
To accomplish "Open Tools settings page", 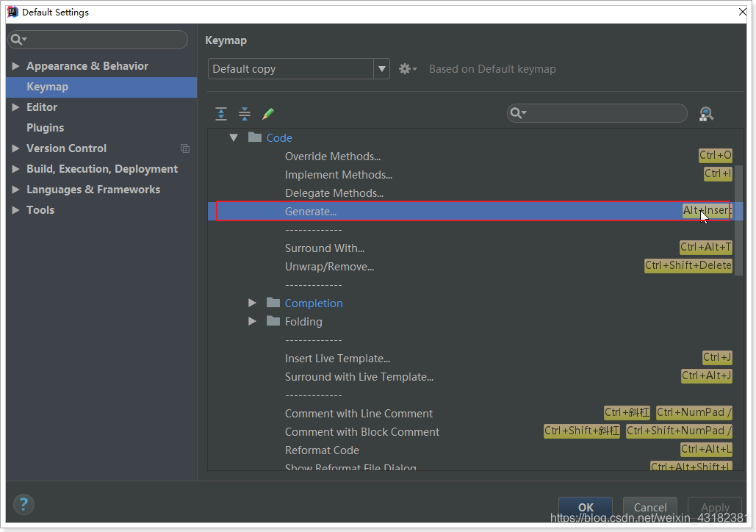I will [x=40, y=210].
